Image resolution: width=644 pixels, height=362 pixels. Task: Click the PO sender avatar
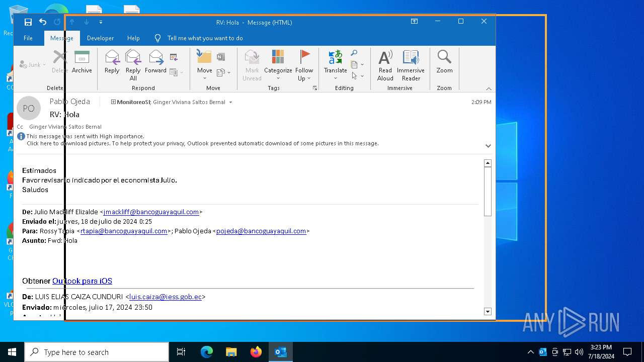tap(29, 108)
